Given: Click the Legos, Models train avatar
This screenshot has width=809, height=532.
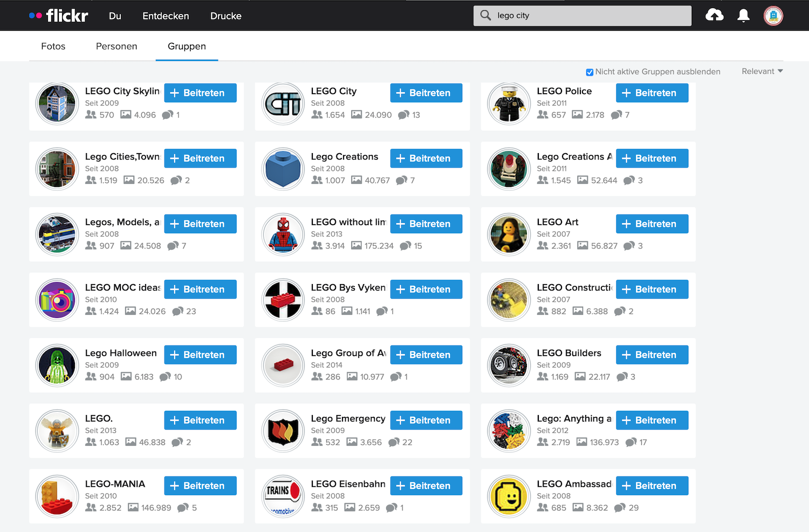Looking at the screenshot, I should tap(57, 234).
